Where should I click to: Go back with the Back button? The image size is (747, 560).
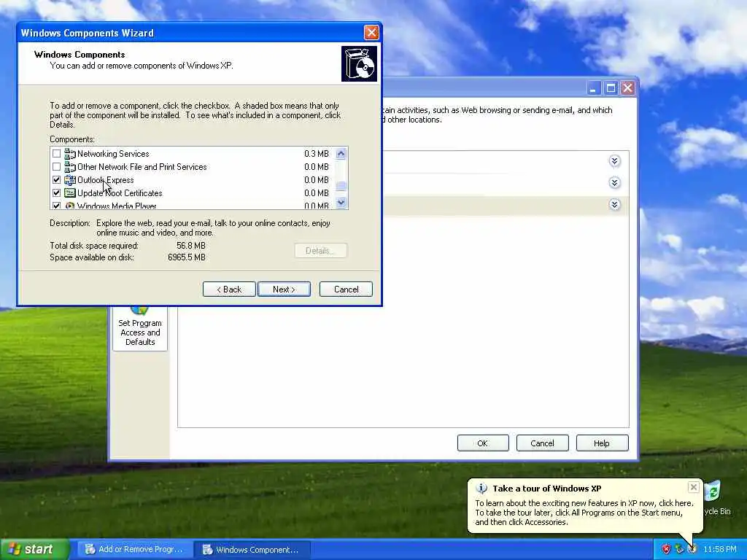229,289
